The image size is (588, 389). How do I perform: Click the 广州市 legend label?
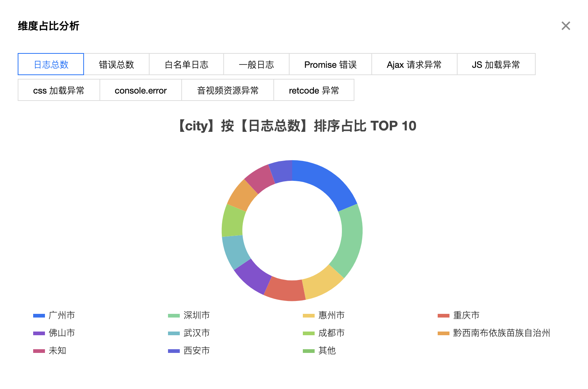[62, 315]
